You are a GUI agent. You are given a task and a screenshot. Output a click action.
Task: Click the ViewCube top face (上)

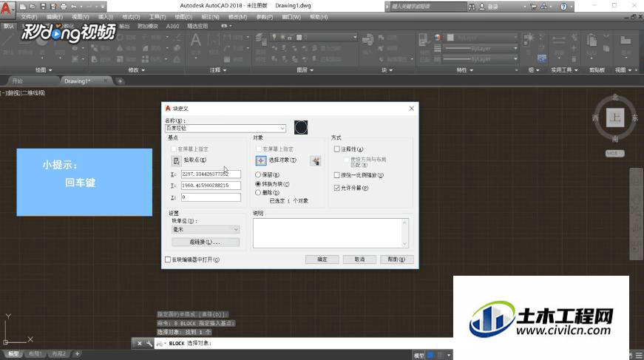point(615,118)
